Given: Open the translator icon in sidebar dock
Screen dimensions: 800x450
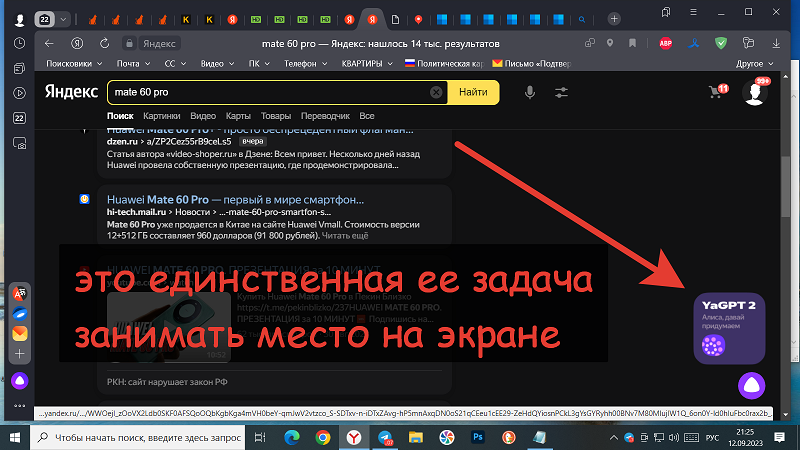Looking at the screenshot, I should coord(19,294).
